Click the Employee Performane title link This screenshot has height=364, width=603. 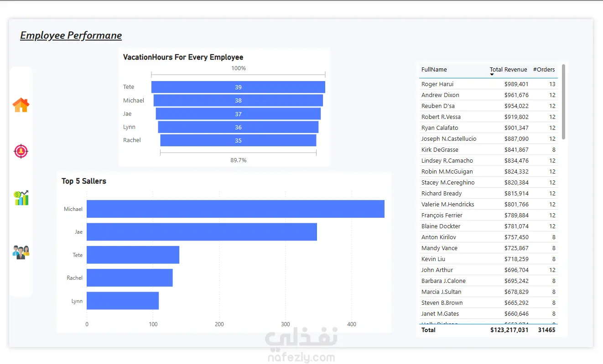tap(71, 36)
